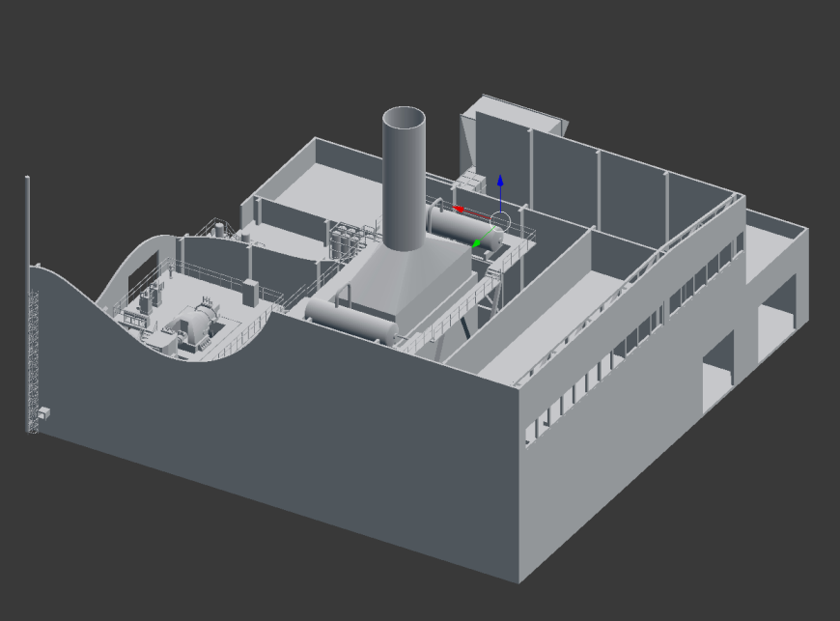The image size is (840, 621).
Task: Select the small box at the mast base
Action: pos(43,412)
